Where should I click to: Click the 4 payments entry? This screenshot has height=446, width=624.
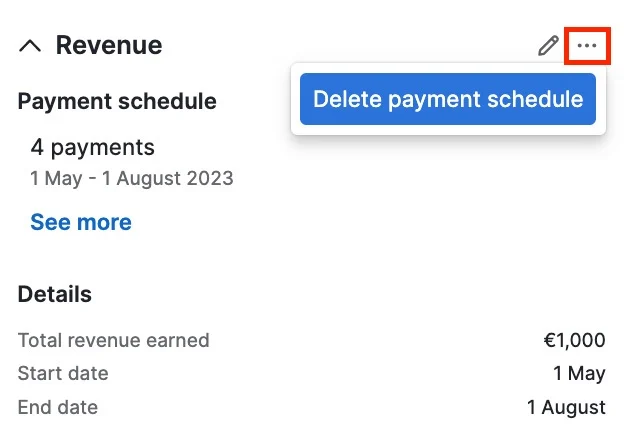(x=92, y=148)
